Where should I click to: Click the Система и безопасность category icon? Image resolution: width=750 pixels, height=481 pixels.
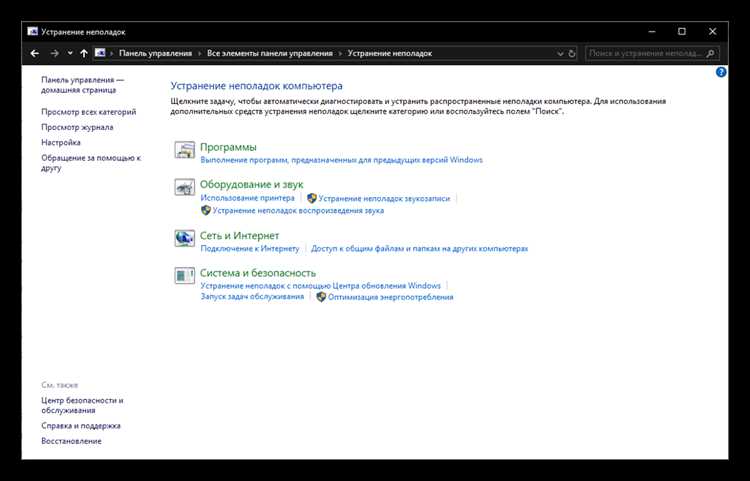184,275
